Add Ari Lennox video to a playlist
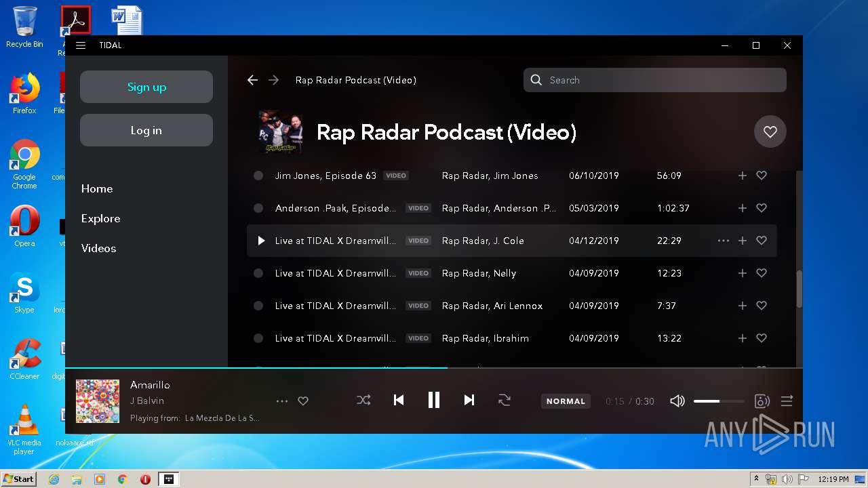868x488 pixels. 743,306
